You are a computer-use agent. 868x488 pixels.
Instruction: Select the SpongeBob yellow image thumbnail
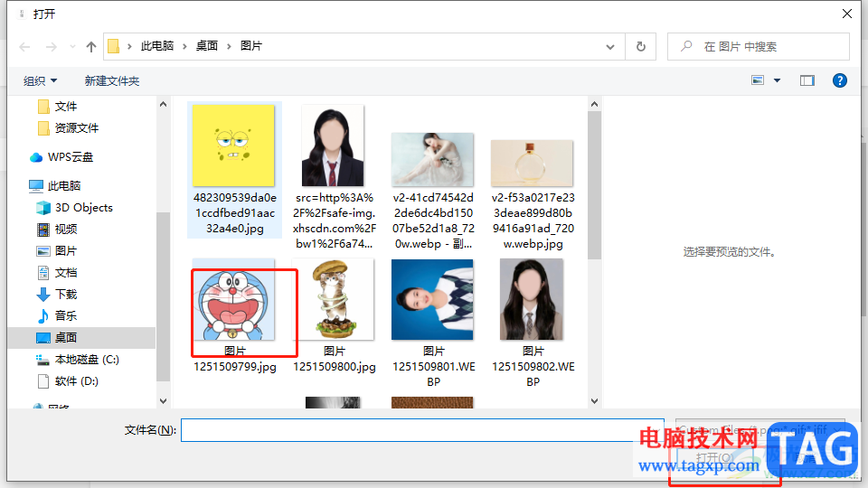coord(233,145)
